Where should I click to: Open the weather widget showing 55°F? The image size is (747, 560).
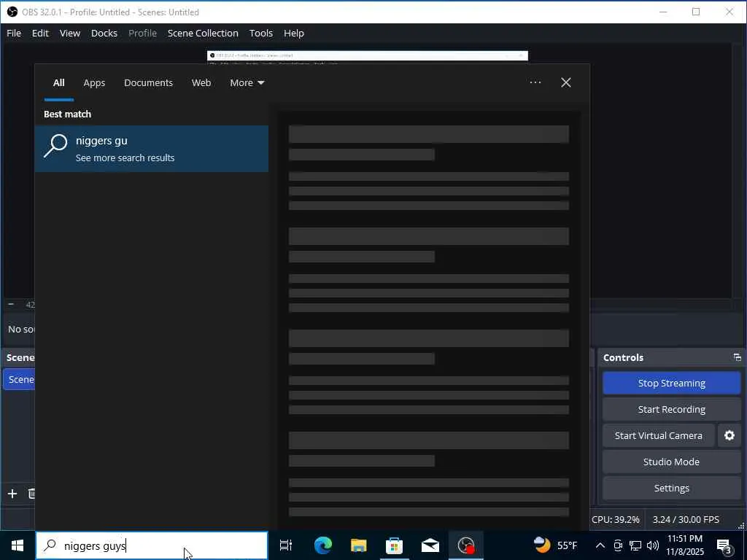(x=555, y=545)
